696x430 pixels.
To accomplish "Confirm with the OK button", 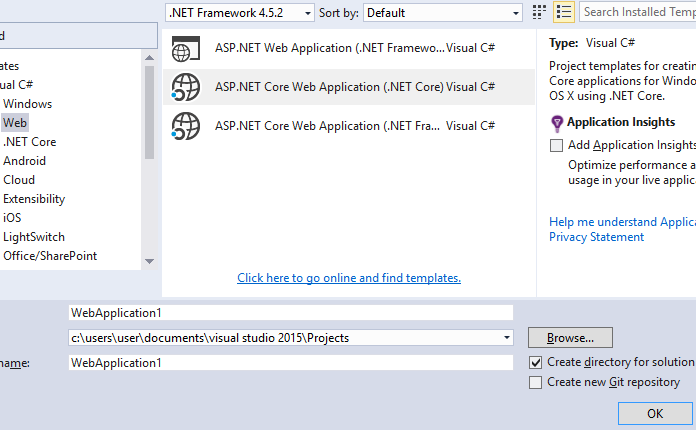I will point(655,414).
